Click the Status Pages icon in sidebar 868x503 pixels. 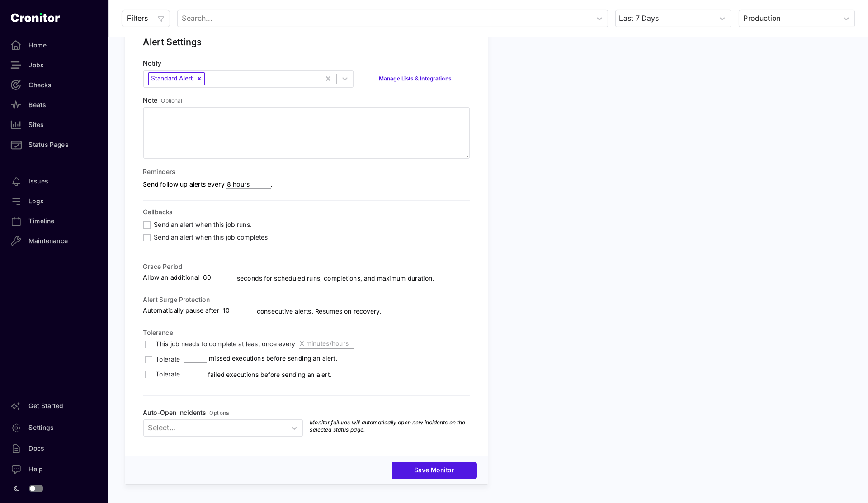tap(16, 145)
